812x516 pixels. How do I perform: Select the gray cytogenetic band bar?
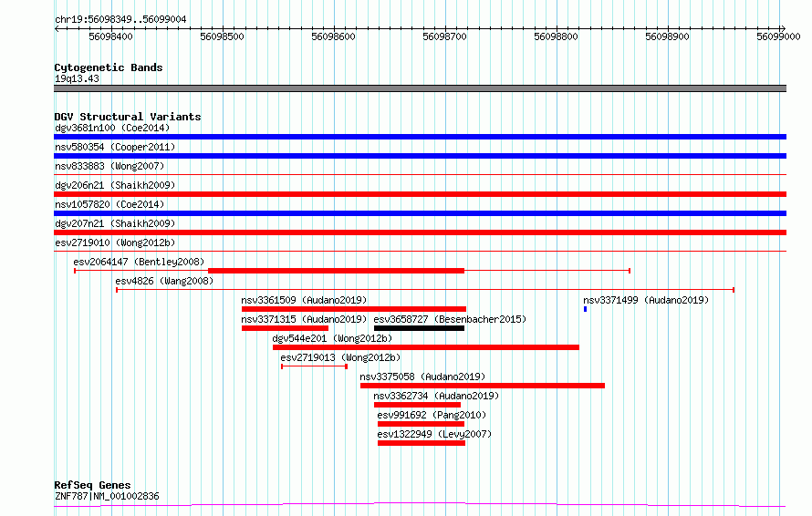[x=420, y=88]
